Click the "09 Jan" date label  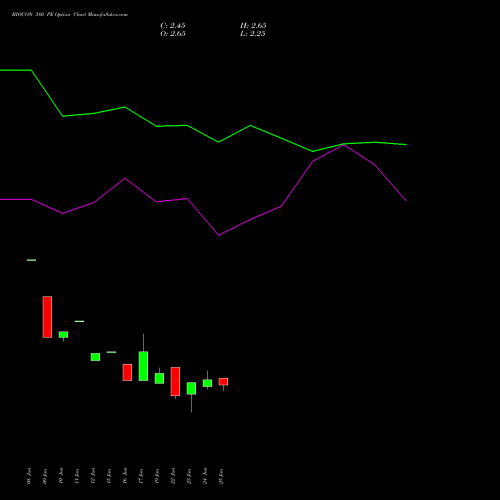point(45,476)
